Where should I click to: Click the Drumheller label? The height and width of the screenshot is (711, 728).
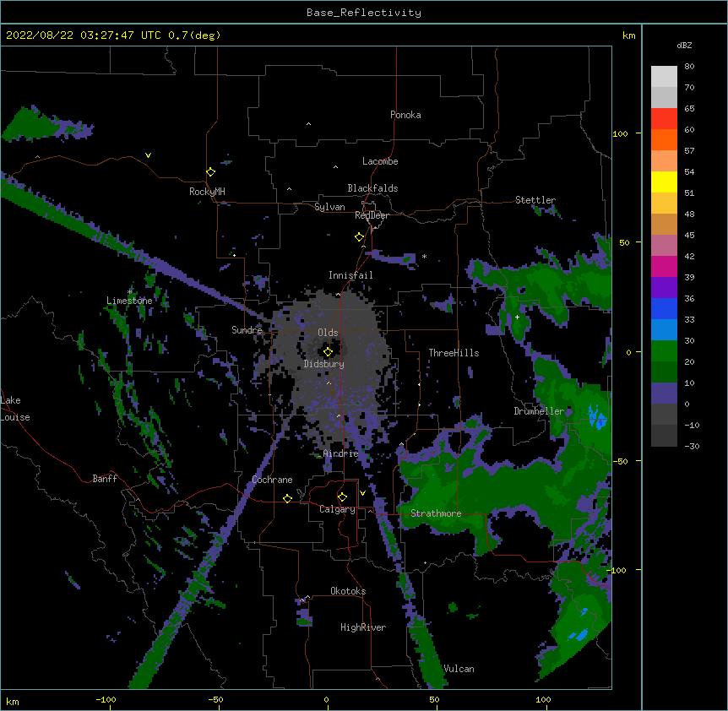point(539,411)
